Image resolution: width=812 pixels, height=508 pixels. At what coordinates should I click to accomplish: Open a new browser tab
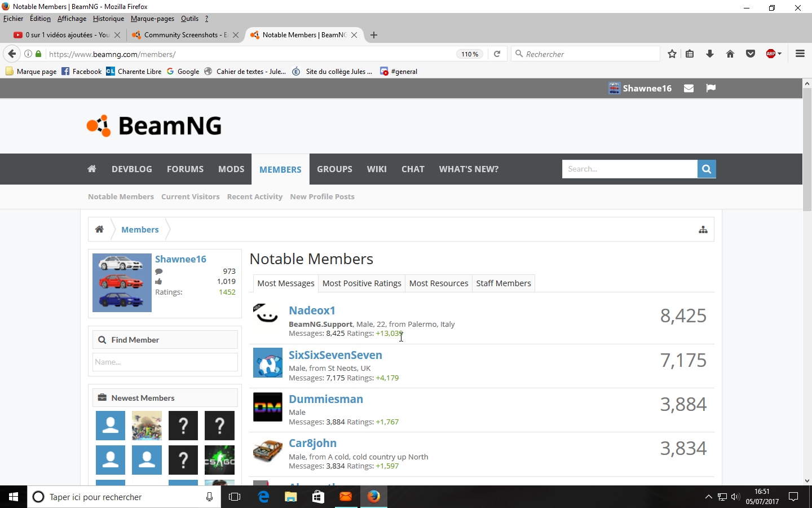pos(374,35)
